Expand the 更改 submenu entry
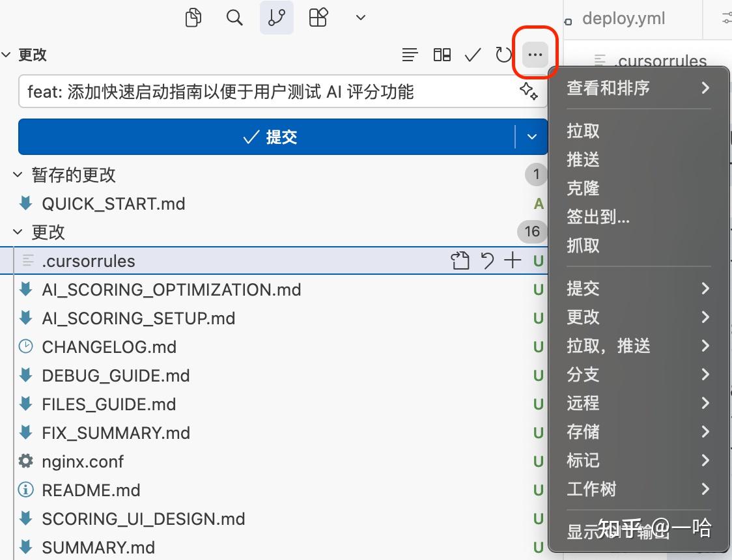The width and height of the screenshot is (732, 560). point(639,317)
